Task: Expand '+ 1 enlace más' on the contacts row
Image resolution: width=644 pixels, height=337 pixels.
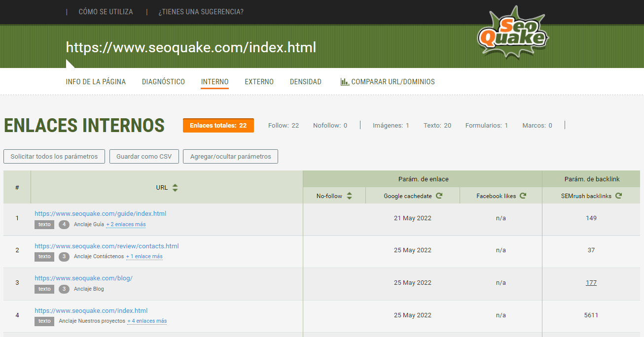Action: click(144, 256)
